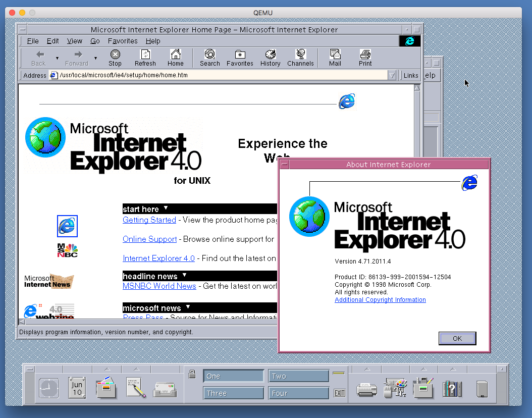Switch to workspace Three

(x=233, y=393)
